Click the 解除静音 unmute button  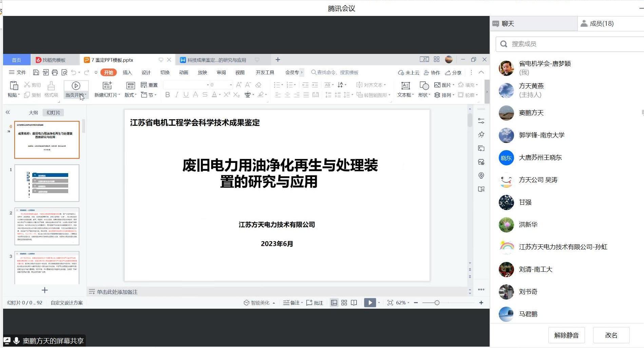click(x=566, y=335)
